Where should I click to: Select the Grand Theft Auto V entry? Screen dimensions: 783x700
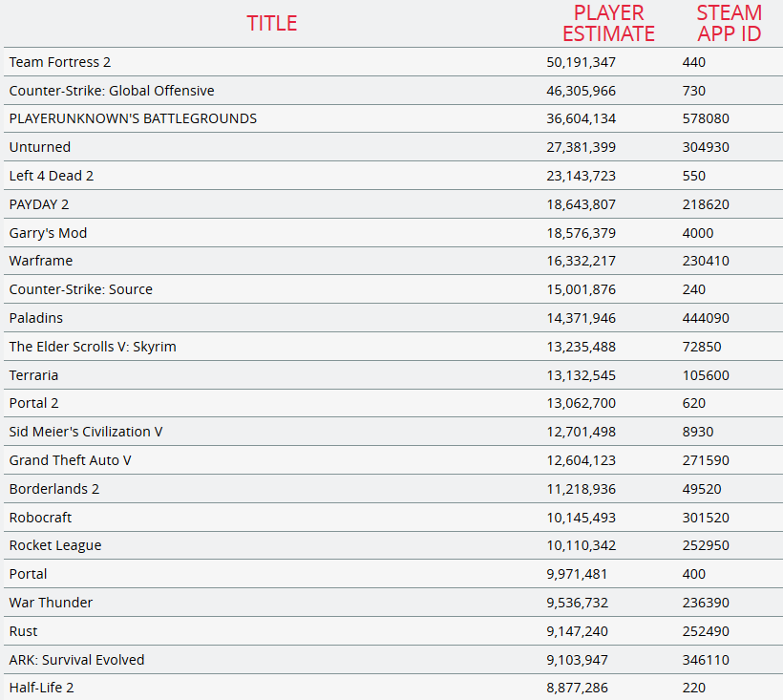tap(71, 460)
